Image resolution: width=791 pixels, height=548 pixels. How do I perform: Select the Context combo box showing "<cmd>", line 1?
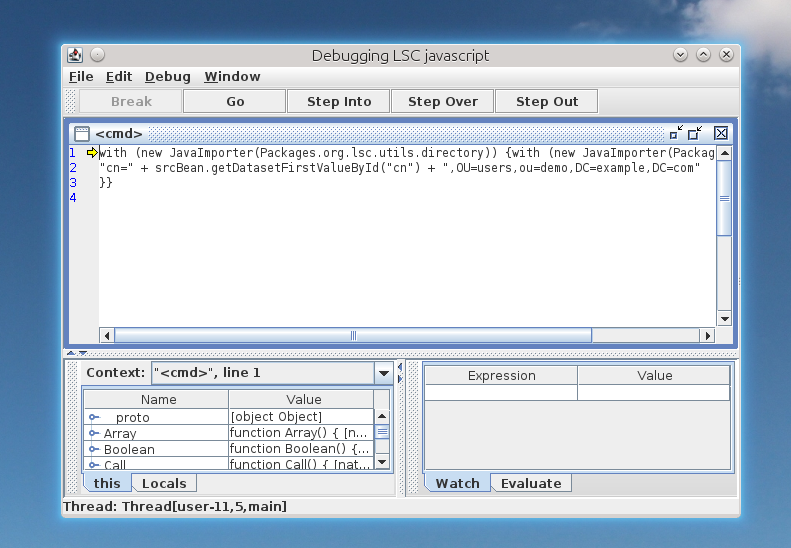[272, 373]
